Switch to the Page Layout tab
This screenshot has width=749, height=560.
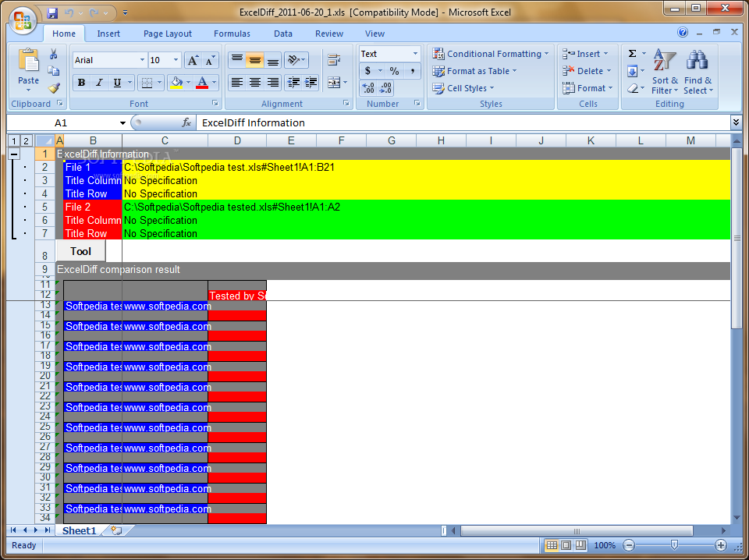[168, 34]
